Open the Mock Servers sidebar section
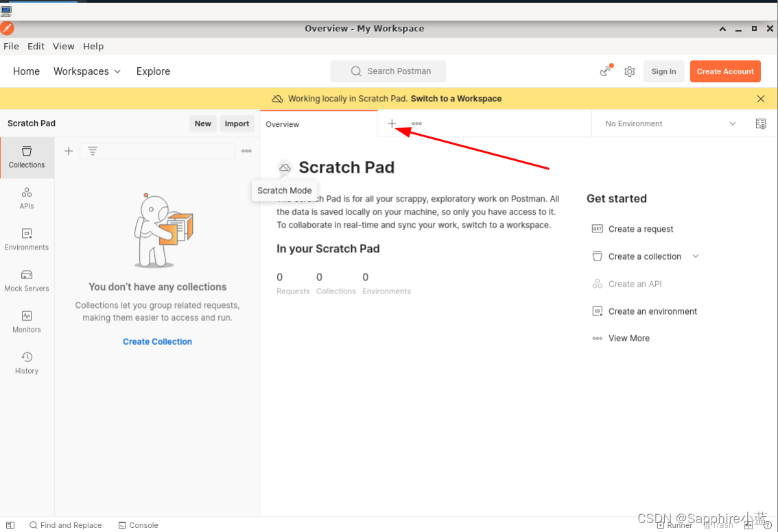 27,280
